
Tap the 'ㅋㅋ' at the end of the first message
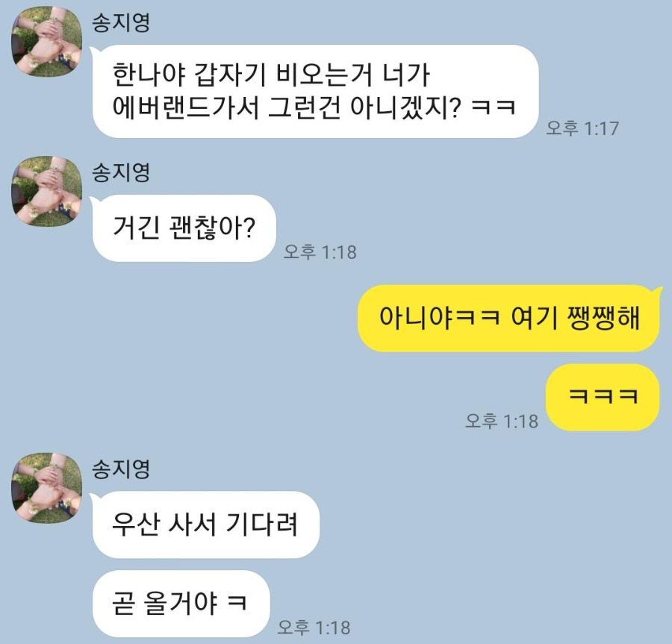pos(493,107)
